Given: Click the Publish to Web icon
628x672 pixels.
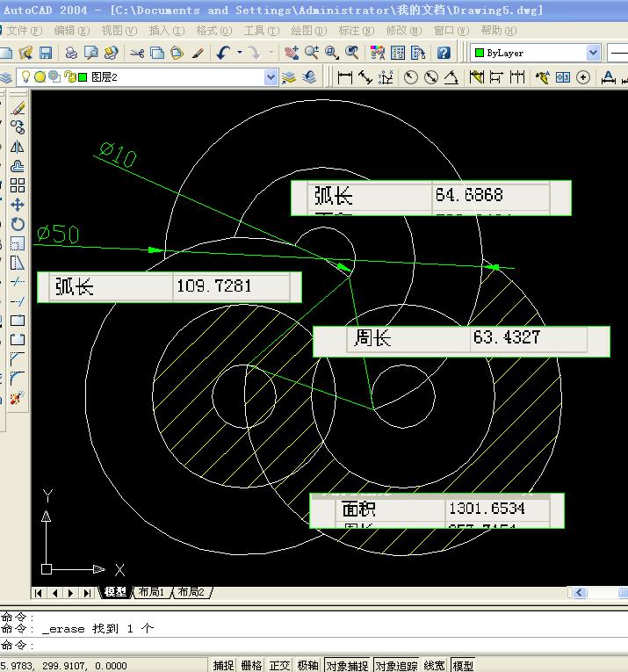Looking at the screenshot, I should click(x=111, y=53).
